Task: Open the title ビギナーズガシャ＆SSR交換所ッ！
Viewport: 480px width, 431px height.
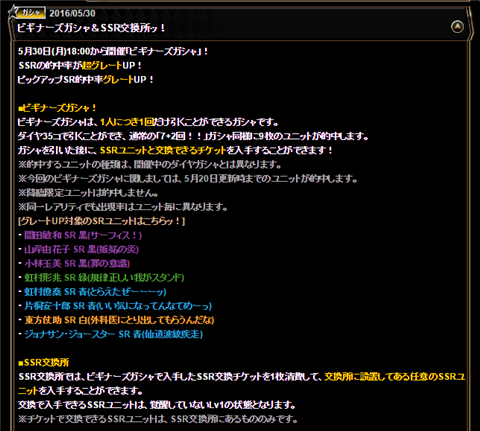Action: tap(91, 28)
